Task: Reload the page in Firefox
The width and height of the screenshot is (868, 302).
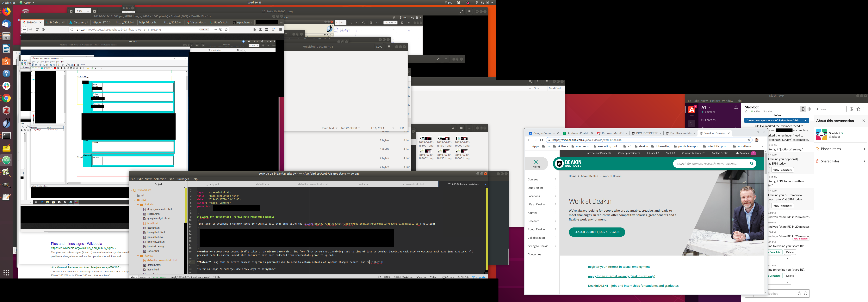Action: 37,30
